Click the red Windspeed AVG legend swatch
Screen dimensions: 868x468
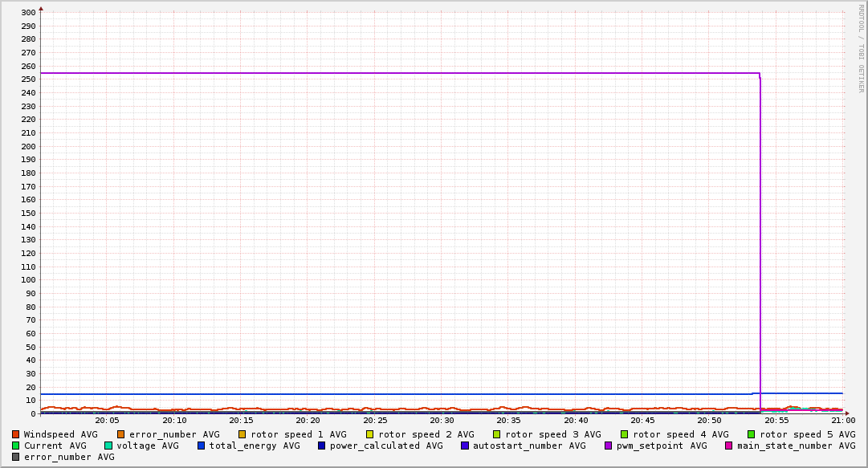click(15, 435)
